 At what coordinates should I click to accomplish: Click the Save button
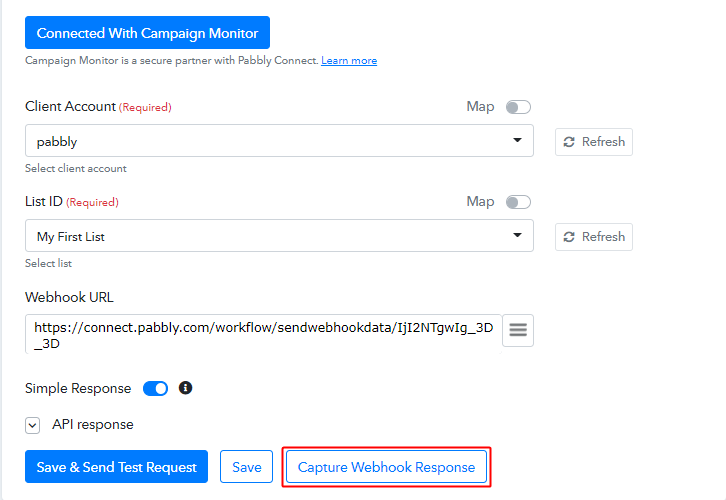(246, 467)
